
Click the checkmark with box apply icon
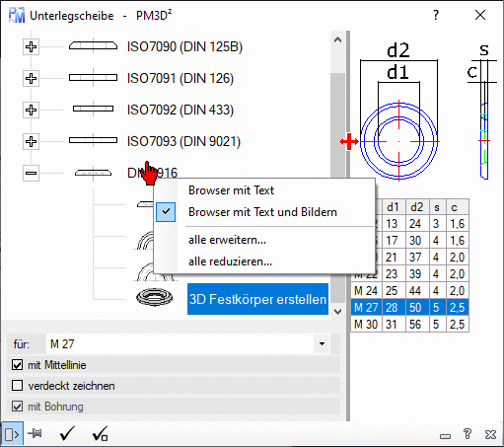(100, 434)
